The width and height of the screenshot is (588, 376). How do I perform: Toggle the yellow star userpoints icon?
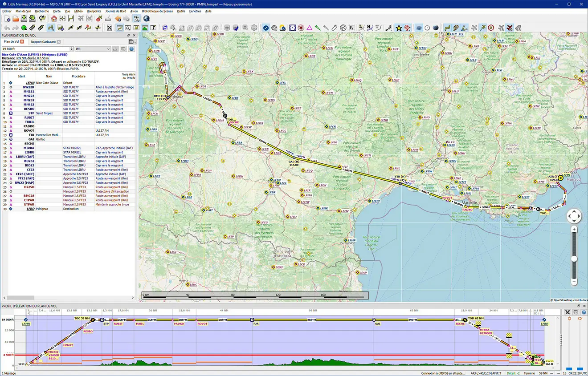(x=399, y=28)
